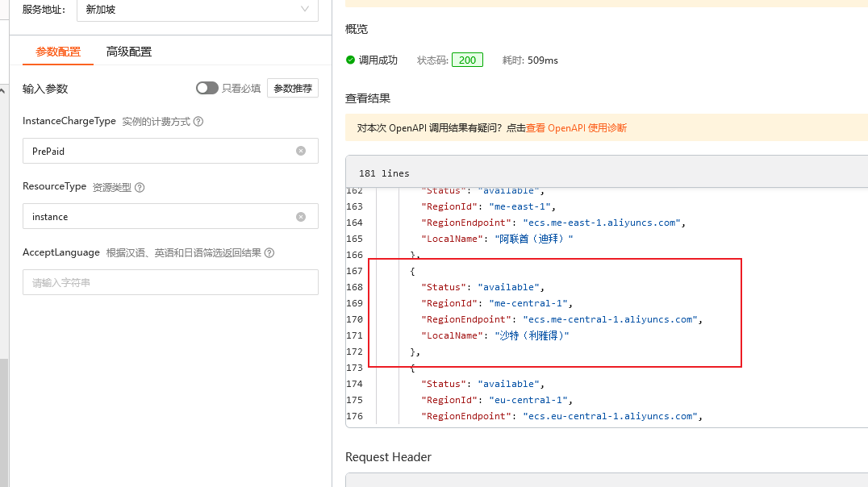
Task: Click help icon beside ResourceType 资源类型
Action: pos(140,187)
